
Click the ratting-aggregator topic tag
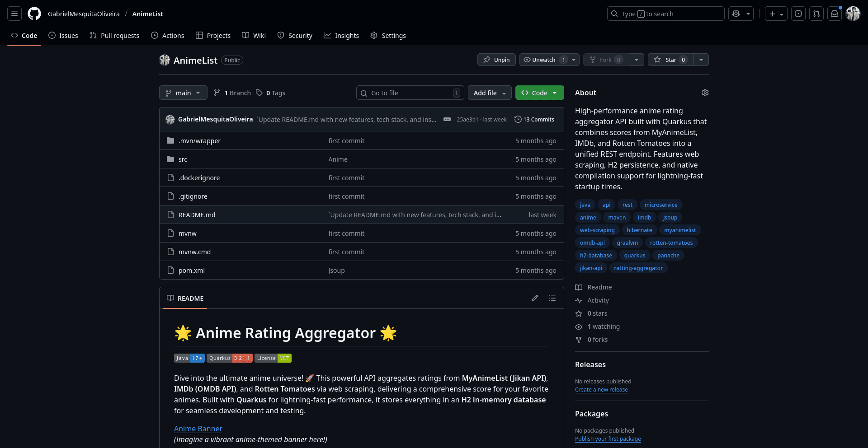638,268
